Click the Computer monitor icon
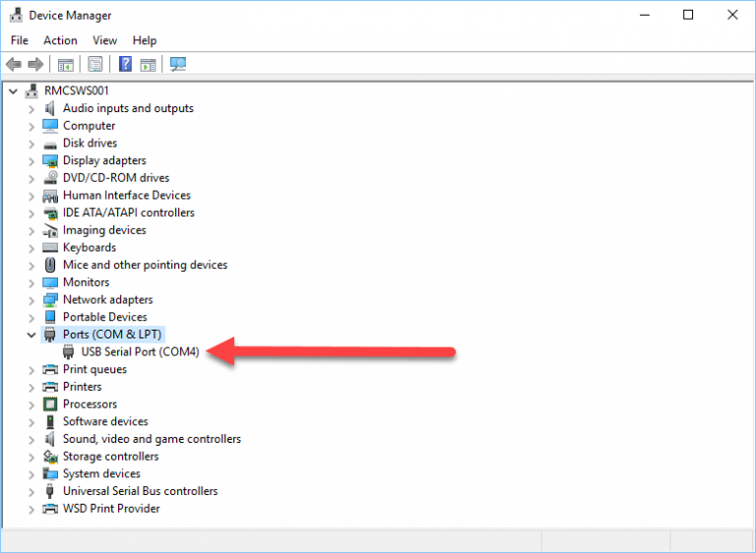The image size is (756, 553). coord(50,126)
